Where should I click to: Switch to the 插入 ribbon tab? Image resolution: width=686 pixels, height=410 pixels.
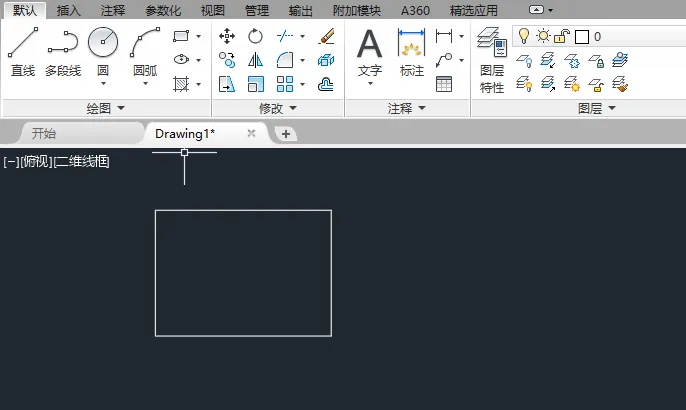(x=69, y=10)
